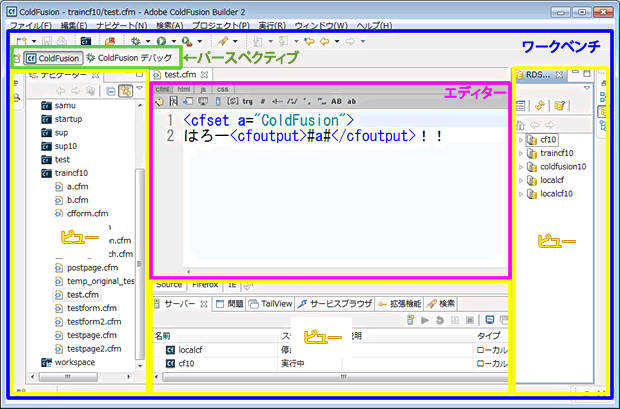Click the yellow Back navigation arrow
This screenshot has height=409, width=620.
click(x=325, y=41)
